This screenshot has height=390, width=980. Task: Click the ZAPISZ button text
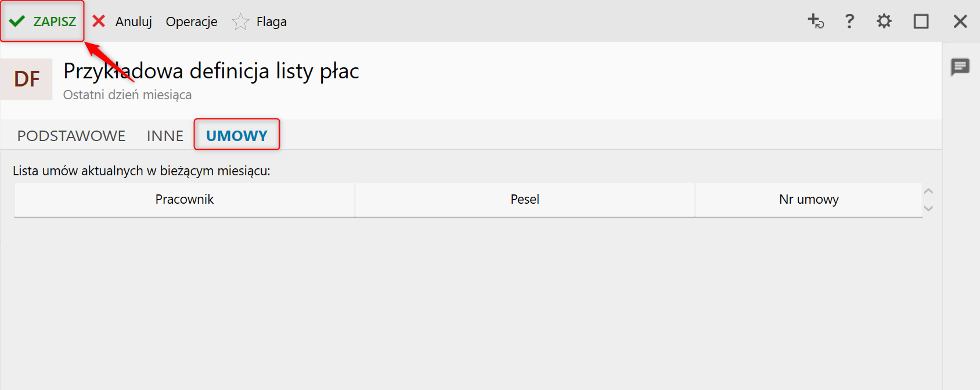pyautogui.click(x=55, y=21)
